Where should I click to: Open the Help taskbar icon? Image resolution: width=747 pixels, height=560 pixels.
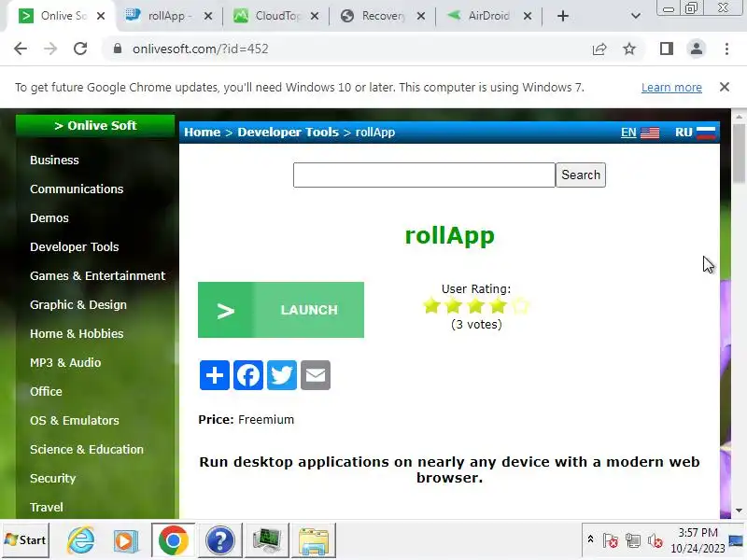tap(220, 540)
